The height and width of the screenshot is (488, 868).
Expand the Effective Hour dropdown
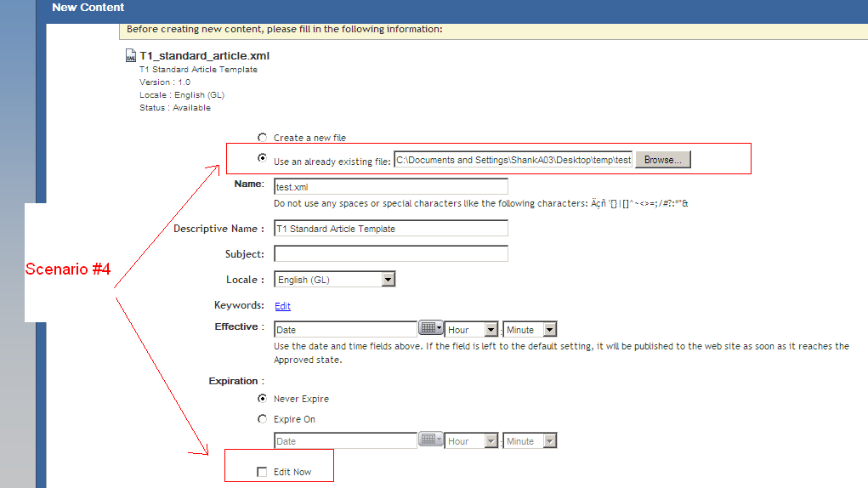click(472, 330)
